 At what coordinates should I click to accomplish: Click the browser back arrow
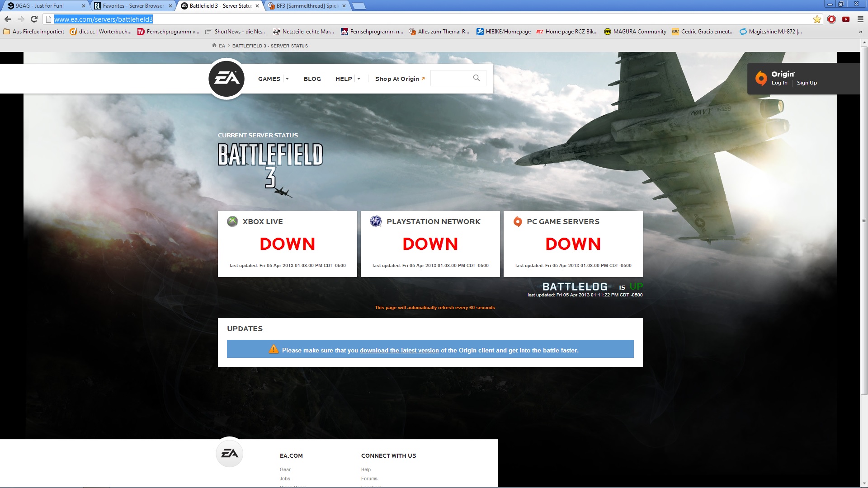point(8,19)
